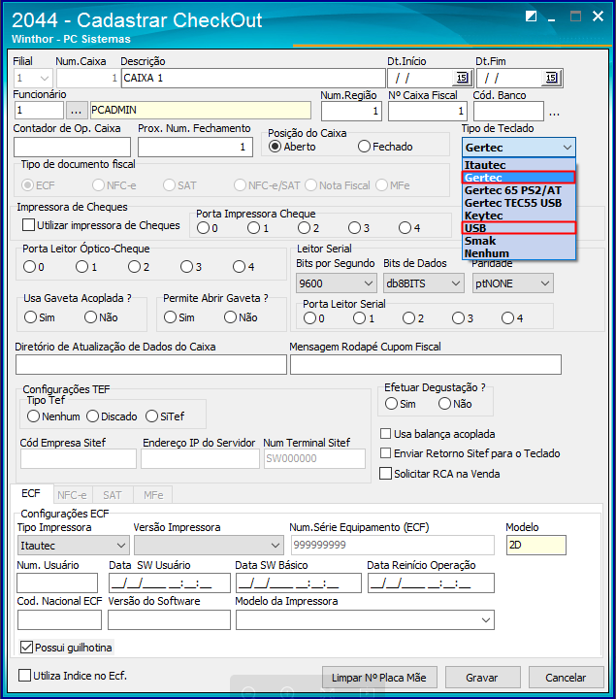Select Porta Leitor Óptico-Cheque option 1
This screenshot has height=699, width=616.
(x=81, y=267)
